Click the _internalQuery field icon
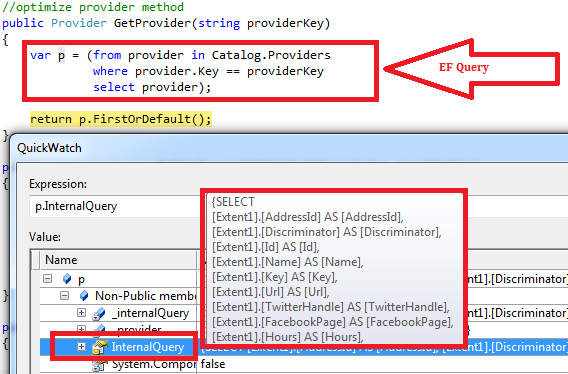 pyautogui.click(x=99, y=313)
